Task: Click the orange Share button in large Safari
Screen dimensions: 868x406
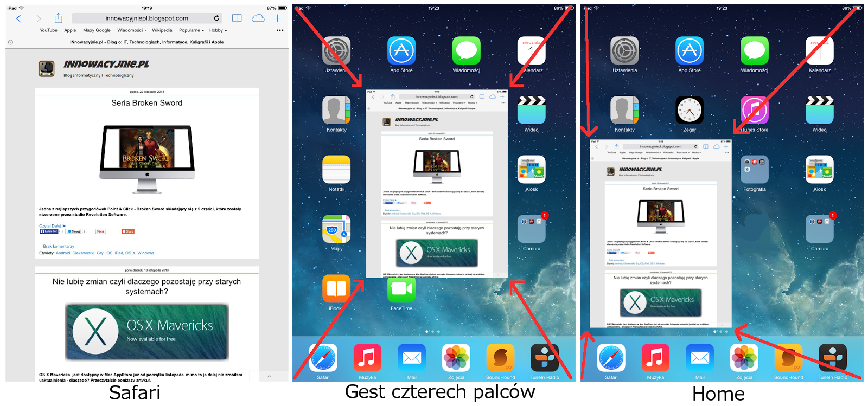Action: click(128, 231)
